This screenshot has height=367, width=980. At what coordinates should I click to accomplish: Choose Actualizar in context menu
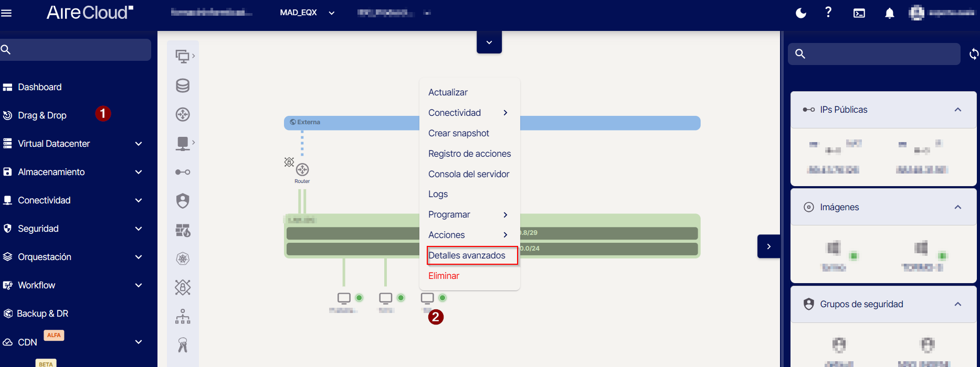click(448, 92)
